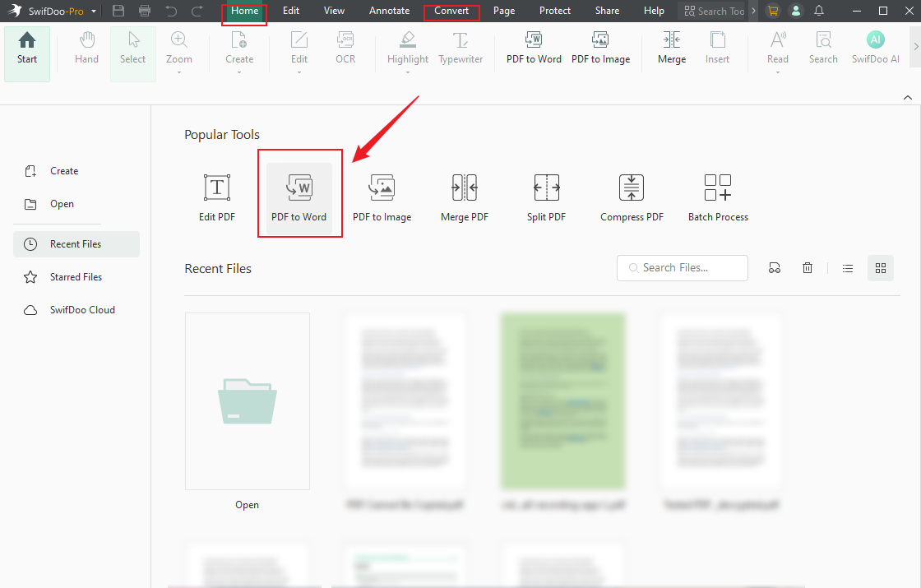Click the Merge icon in the ribbon

point(672,48)
